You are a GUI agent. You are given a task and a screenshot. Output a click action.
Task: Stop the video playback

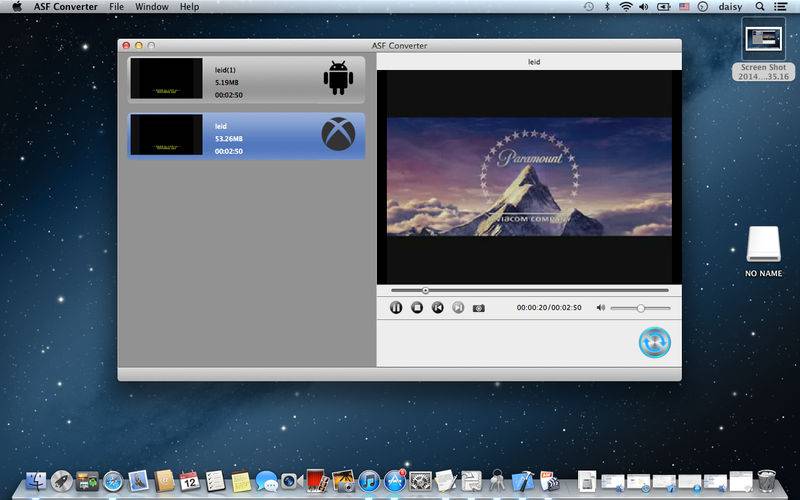[417, 308]
